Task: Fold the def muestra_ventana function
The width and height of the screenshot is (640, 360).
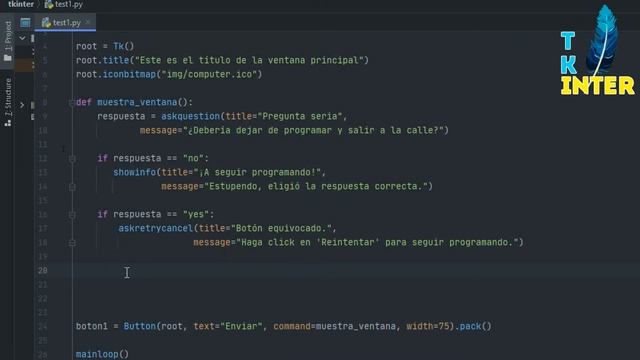Action: pos(71,102)
